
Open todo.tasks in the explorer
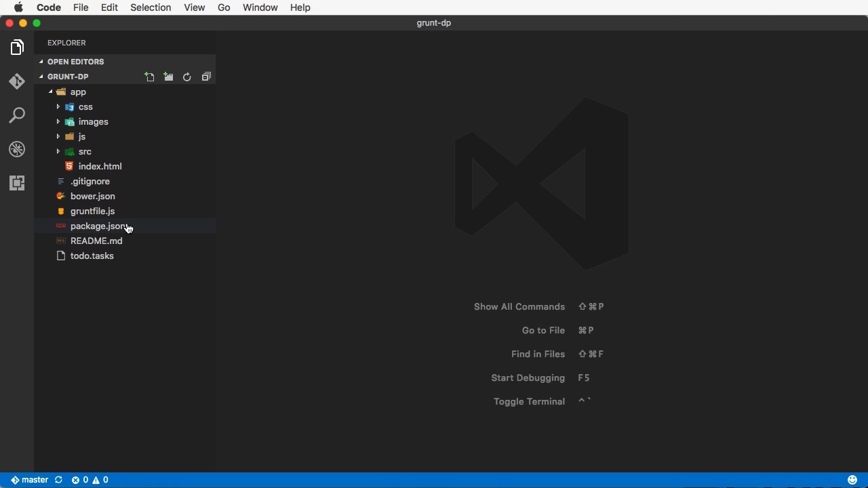click(92, 256)
